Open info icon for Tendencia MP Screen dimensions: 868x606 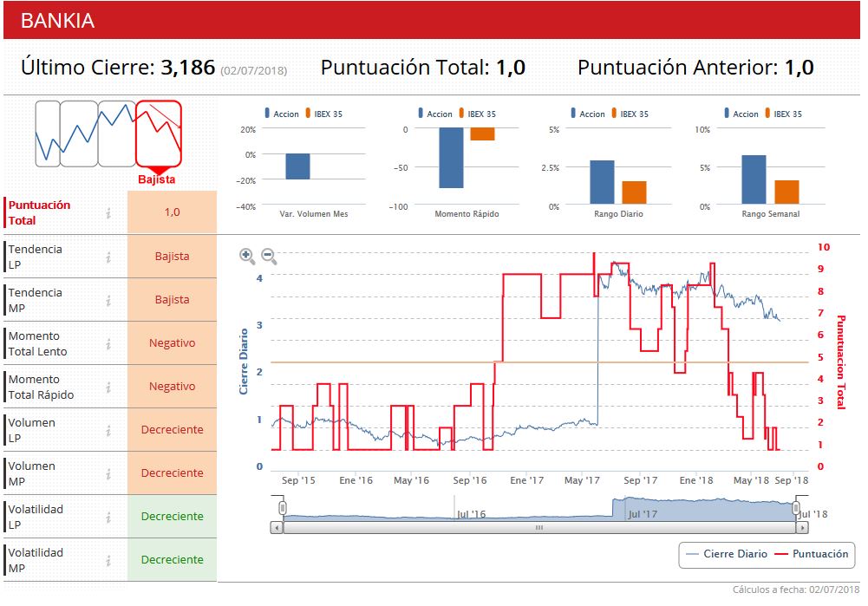tap(108, 300)
